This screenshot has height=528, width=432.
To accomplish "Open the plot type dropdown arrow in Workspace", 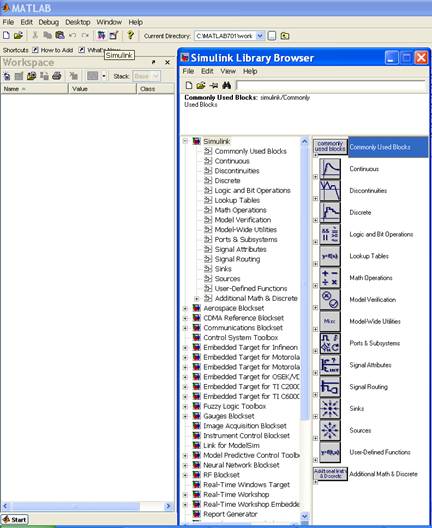I will pyautogui.click(x=104, y=76).
